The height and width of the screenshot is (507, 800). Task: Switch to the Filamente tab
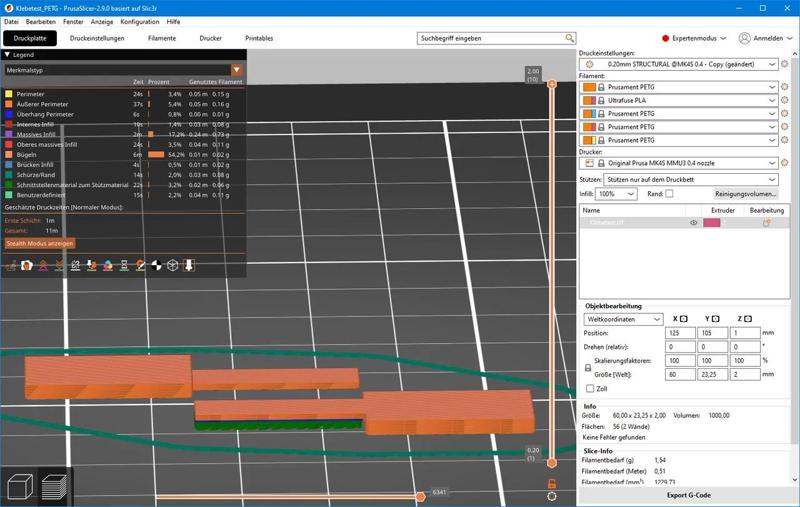162,38
